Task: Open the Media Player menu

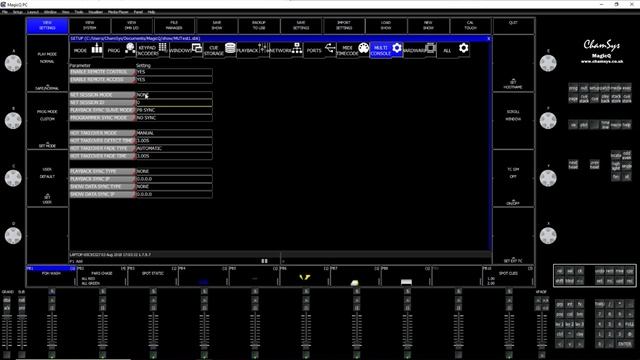Action: (118, 12)
